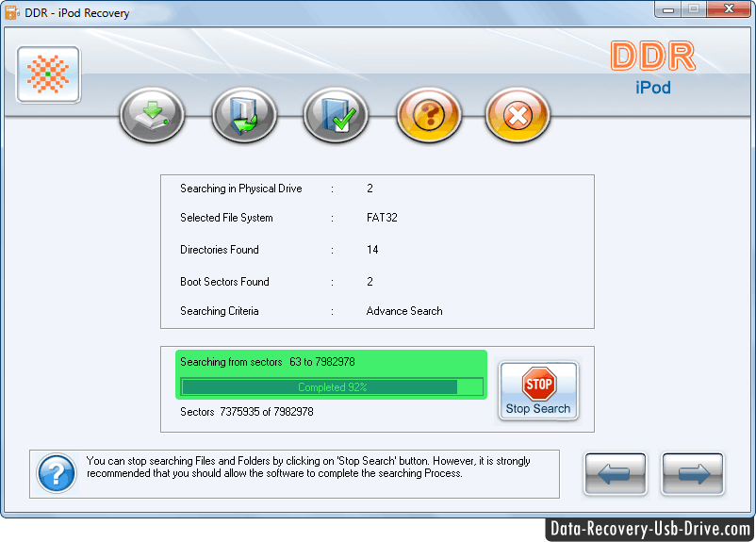Select 'Boot Sectors Found' label
Screen dimensions: 756x542
click(224, 282)
